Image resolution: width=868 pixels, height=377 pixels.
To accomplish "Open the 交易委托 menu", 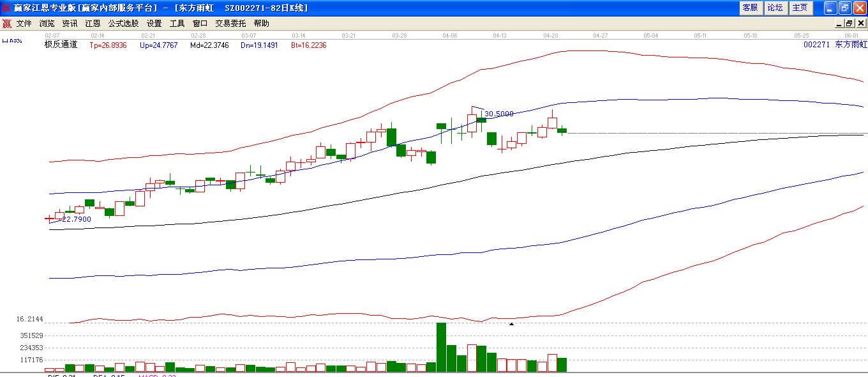I will (230, 24).
